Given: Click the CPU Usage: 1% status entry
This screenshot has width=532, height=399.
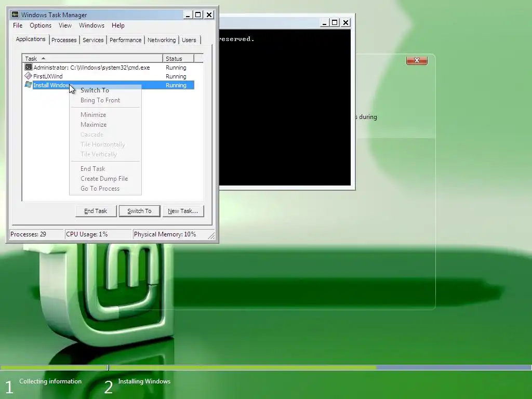Looking at the screenshot, I should [x=98, y=234].
